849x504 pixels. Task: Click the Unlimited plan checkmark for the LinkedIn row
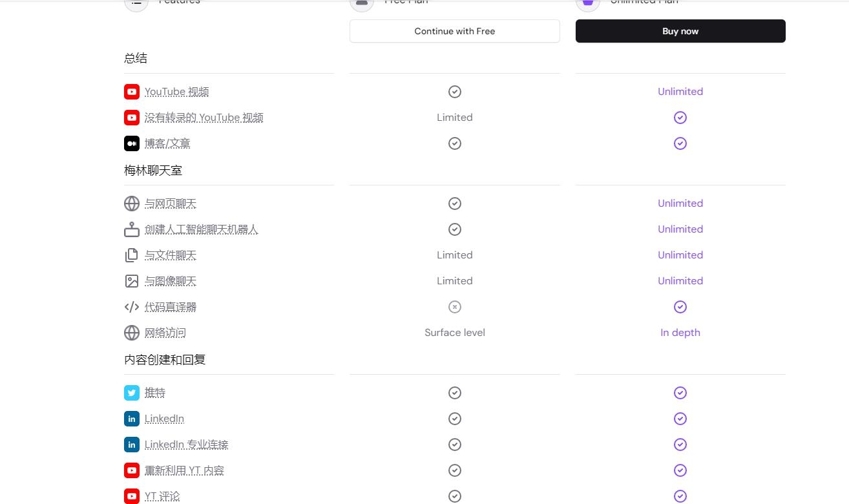point(680,419)
